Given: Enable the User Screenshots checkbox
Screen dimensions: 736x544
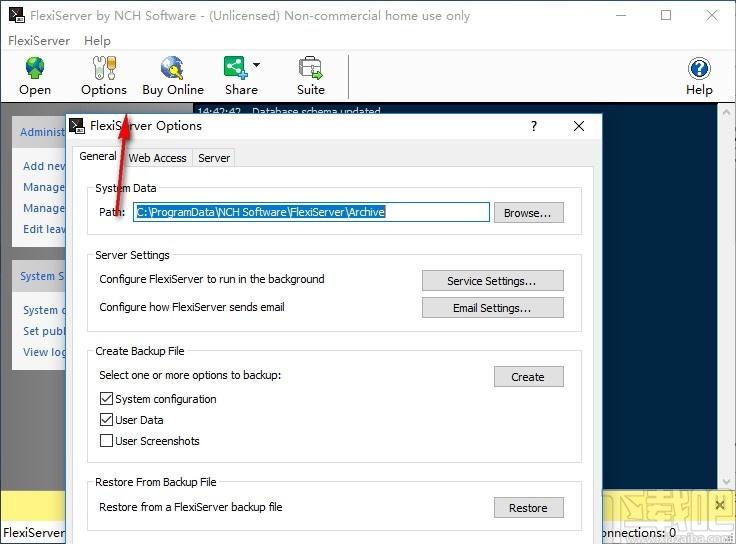Looking at the screenshot, I should point(107,441).
